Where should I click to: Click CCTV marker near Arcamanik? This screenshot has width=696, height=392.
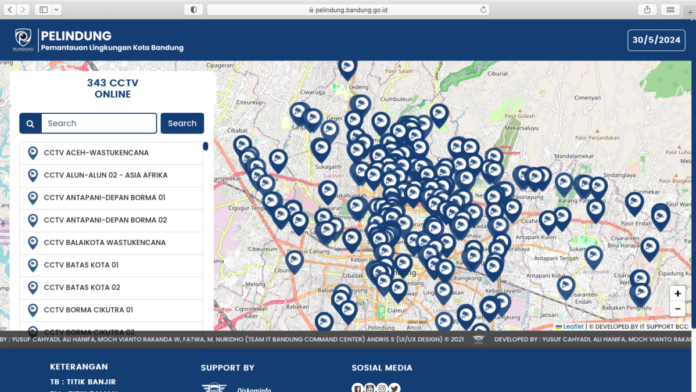(x=593, y=257)
